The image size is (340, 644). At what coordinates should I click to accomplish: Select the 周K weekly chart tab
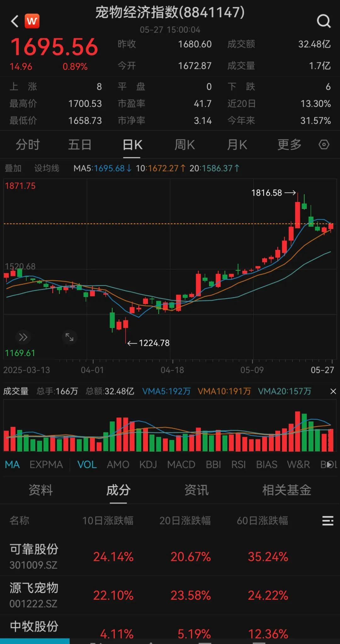click(184, 145)
